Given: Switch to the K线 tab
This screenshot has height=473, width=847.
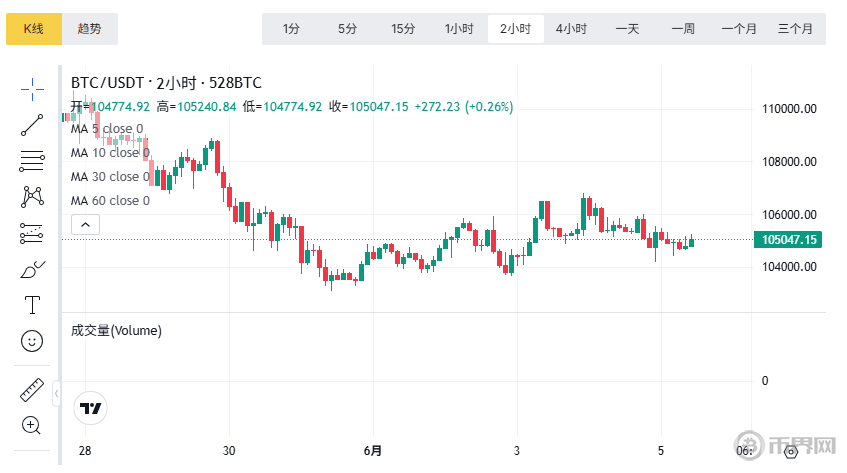Looking at the screenshot, I should coord(34,29).
